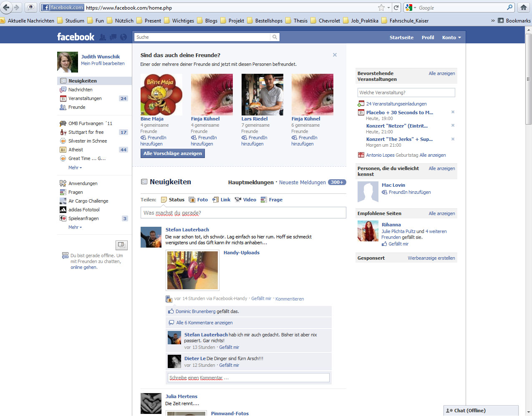This screenshot has width=532, height=416.
Task: Open the notifications globe icon in header
Action: click(x=124, y=37)
